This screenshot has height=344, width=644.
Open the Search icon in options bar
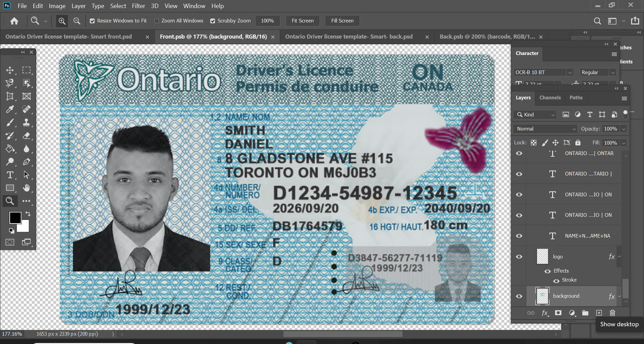597,21
